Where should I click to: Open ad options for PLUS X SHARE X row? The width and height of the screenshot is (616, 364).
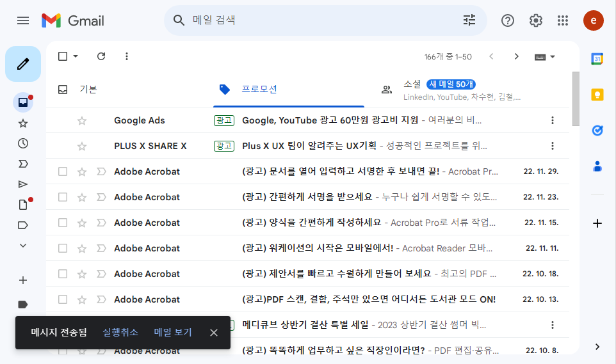(x=553, y=146)
